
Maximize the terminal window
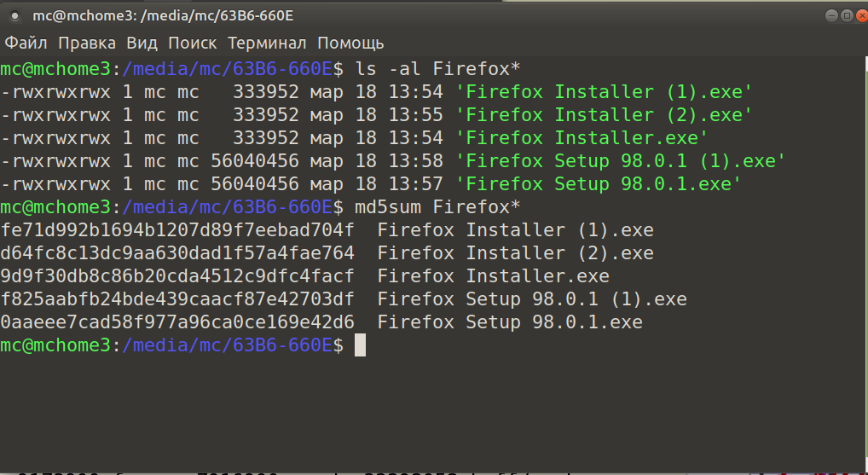(x=847, y=15)
